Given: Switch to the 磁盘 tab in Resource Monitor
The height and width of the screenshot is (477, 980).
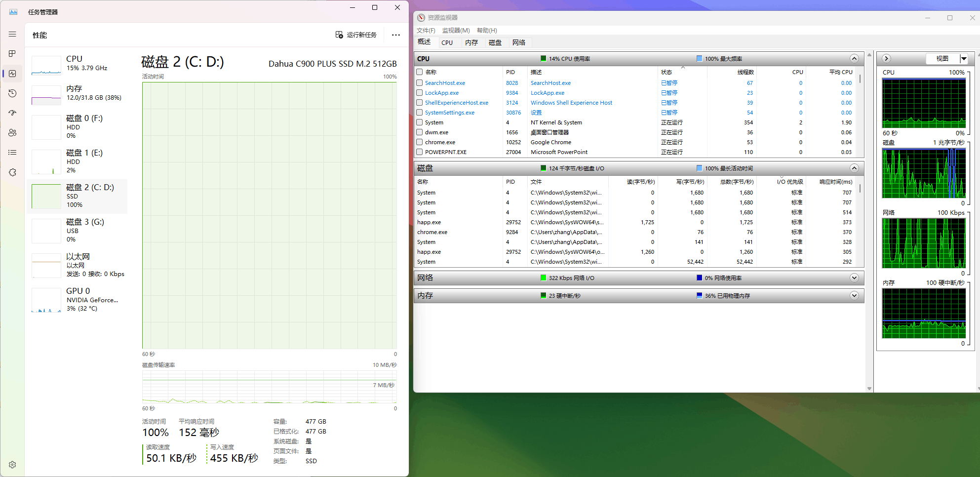Looking at the screenshot, I should 495,42.
